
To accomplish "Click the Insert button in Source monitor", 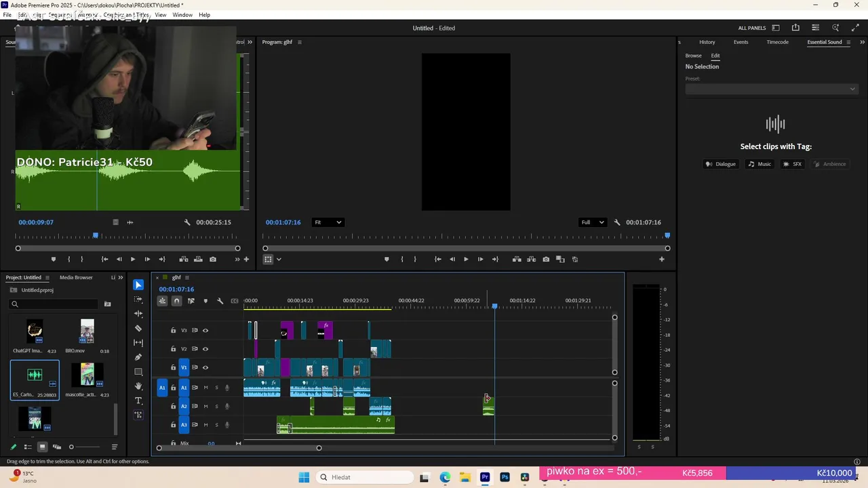I will point(184,259).
